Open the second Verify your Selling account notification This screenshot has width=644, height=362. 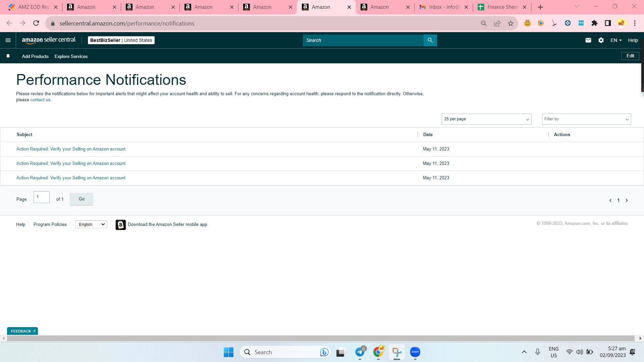point(71,164)
